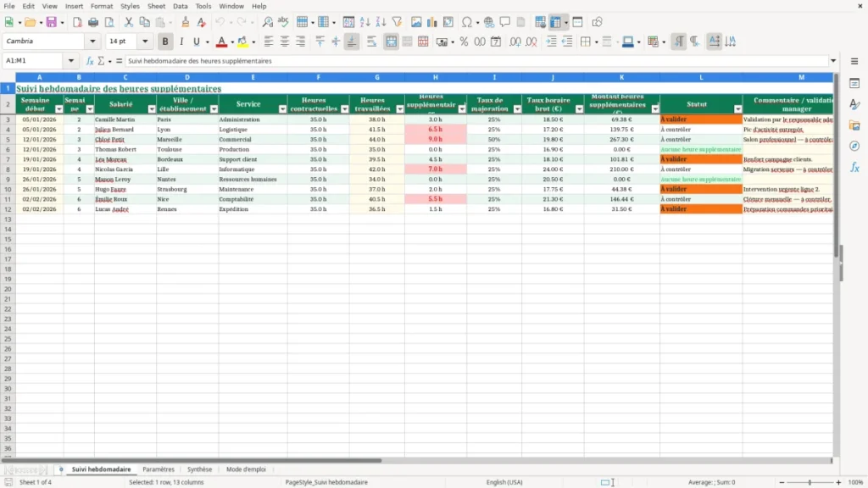Toggle Italic formatting
The width and height of the screenshot is (868, 488).
click(x=181, y=42)
